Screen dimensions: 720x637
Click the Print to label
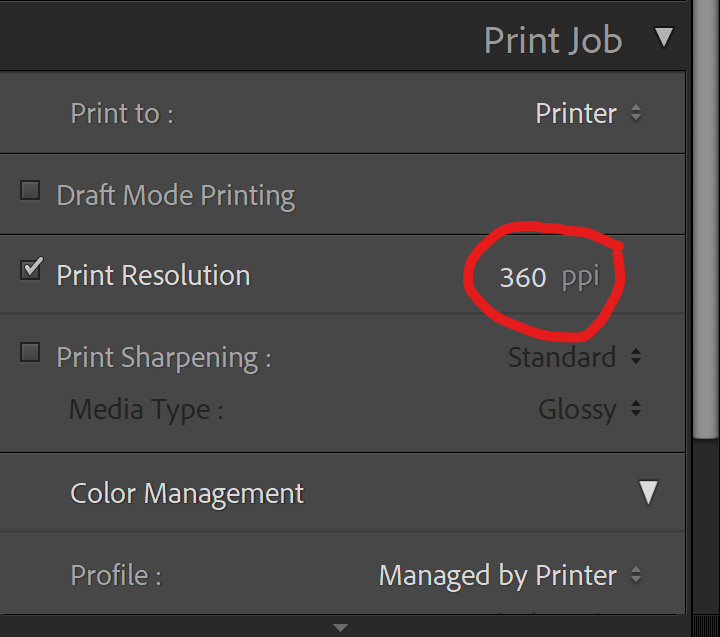(x=121, y=114)
